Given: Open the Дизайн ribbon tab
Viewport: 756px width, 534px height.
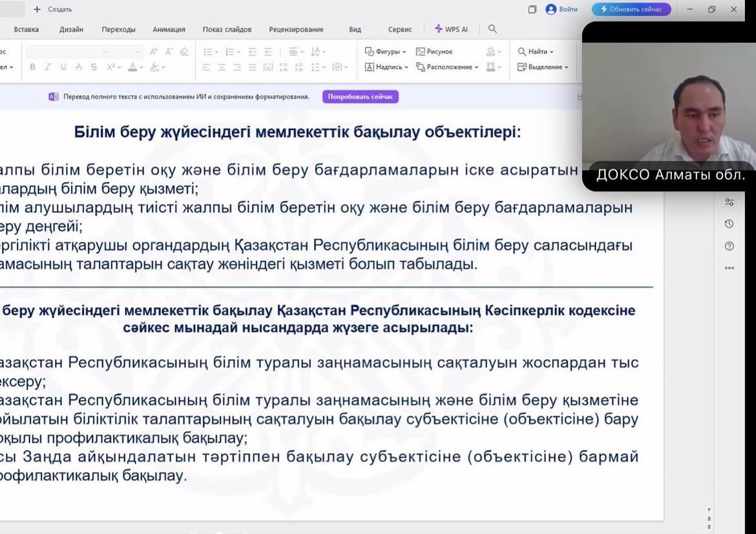Looking at the screenshot, I should pos(71,29).
